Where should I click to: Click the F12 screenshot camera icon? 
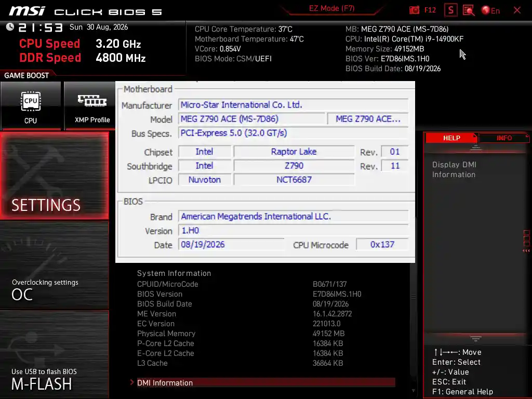(x=414, y=10)
